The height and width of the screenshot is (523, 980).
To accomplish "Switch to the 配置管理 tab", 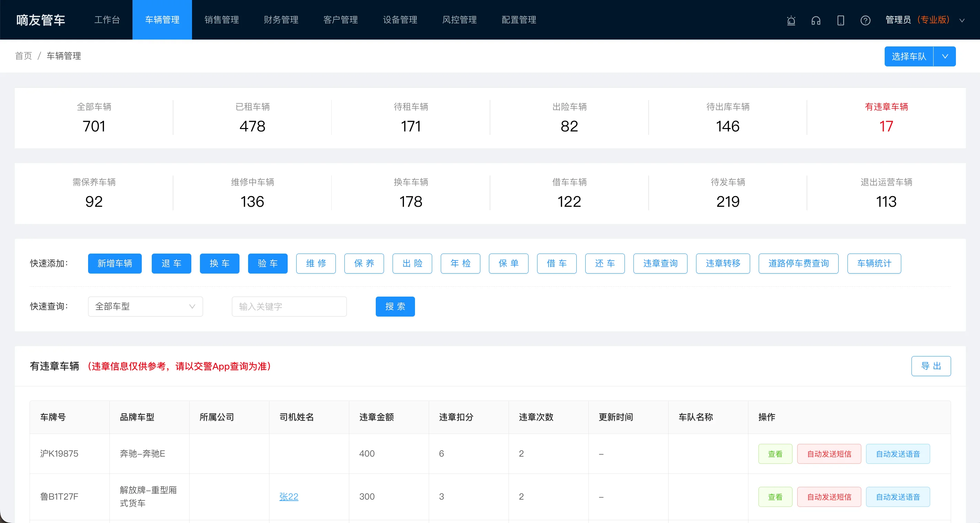I will (519, 20).
